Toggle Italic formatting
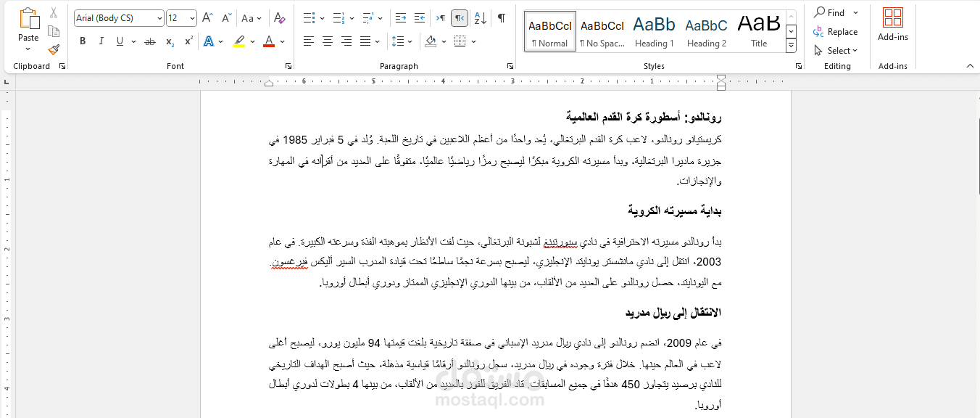The width and height of the screenshot is (980, 418). point(101,41)
